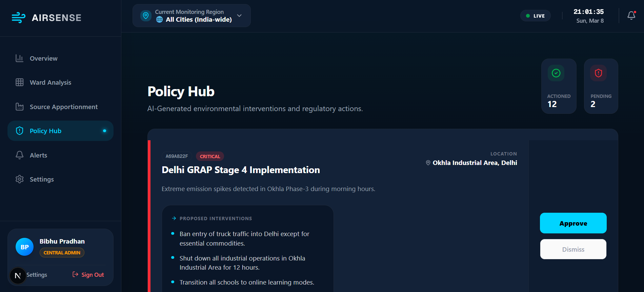644x292 pixels.
Task: Approve the Delhi GRAP Stage 4 policy
Action: [573, 223]
